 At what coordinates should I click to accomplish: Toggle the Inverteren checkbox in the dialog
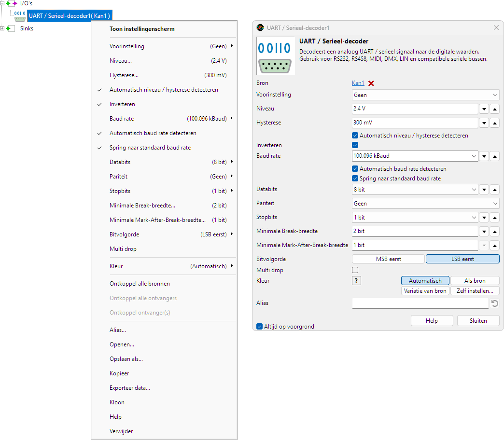coord(355,145)
